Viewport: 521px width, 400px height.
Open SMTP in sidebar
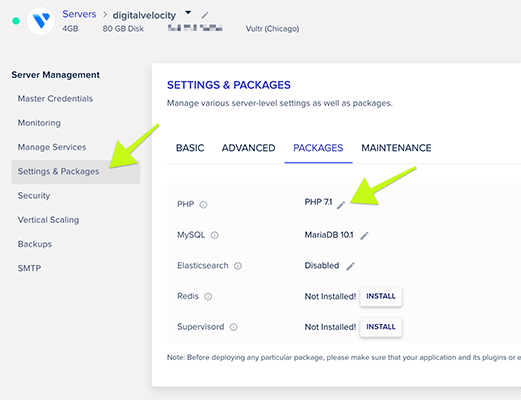(29, 268)
